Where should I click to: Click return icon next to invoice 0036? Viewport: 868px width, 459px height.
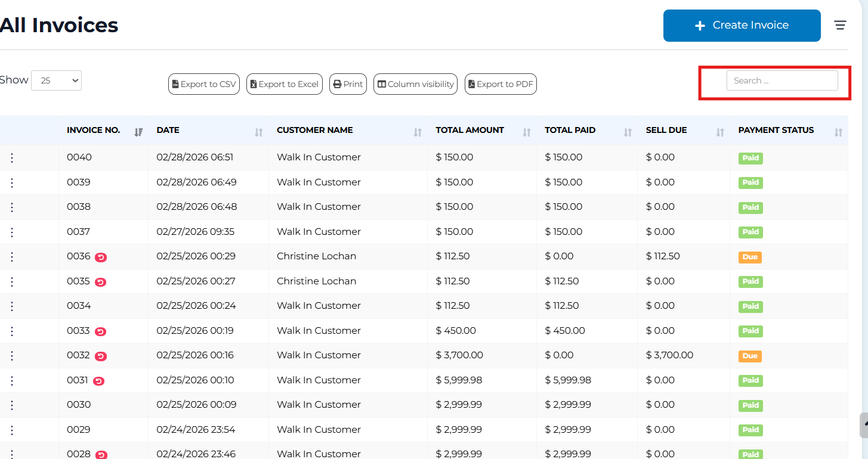coord(101,258)
